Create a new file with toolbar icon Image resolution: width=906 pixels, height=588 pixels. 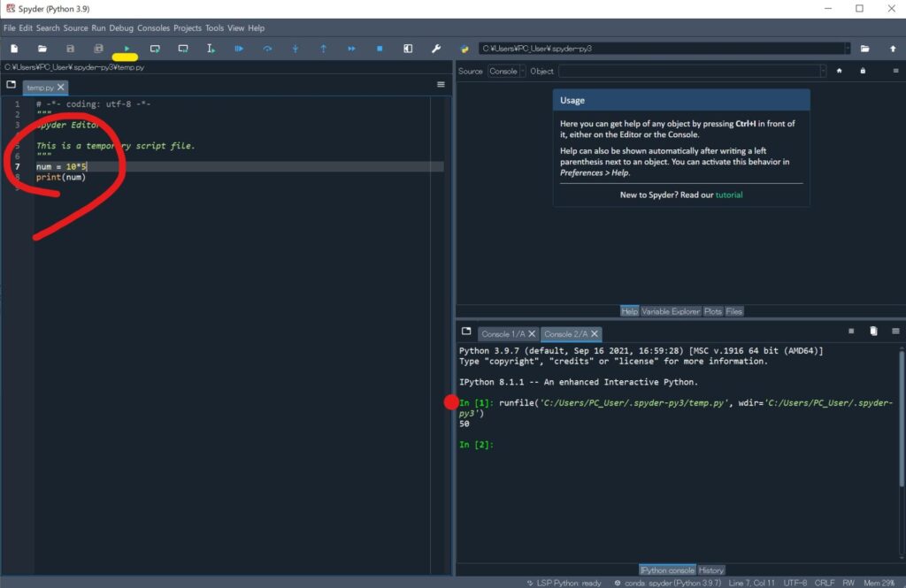point(14,49)
